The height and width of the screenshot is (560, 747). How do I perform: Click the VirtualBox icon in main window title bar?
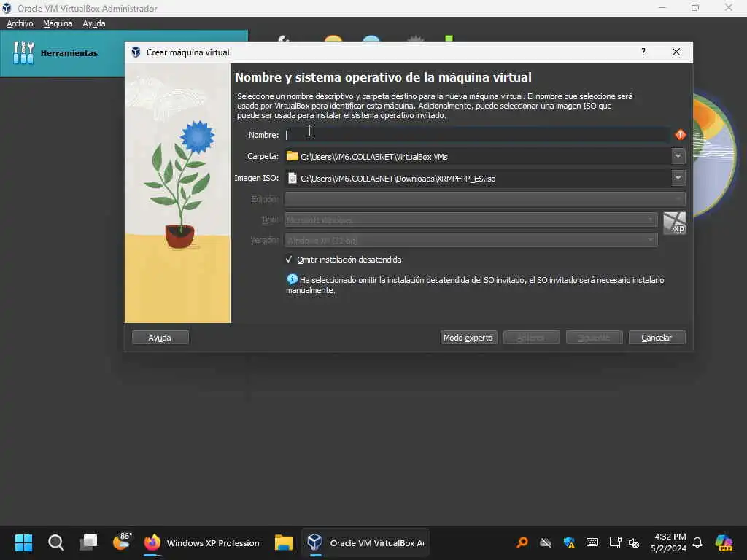[7, 8]
